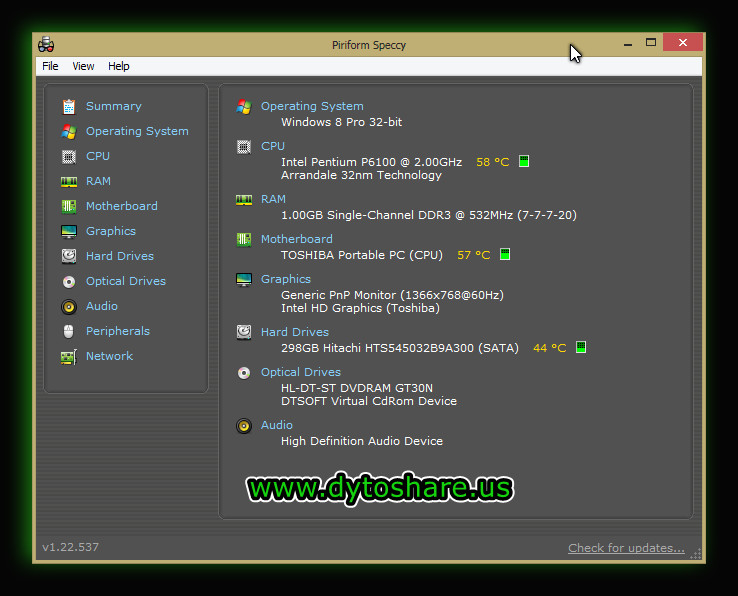This screenshot has height=596, width=738.
Task: Click Check for updates link
Action: click(626, 548)
